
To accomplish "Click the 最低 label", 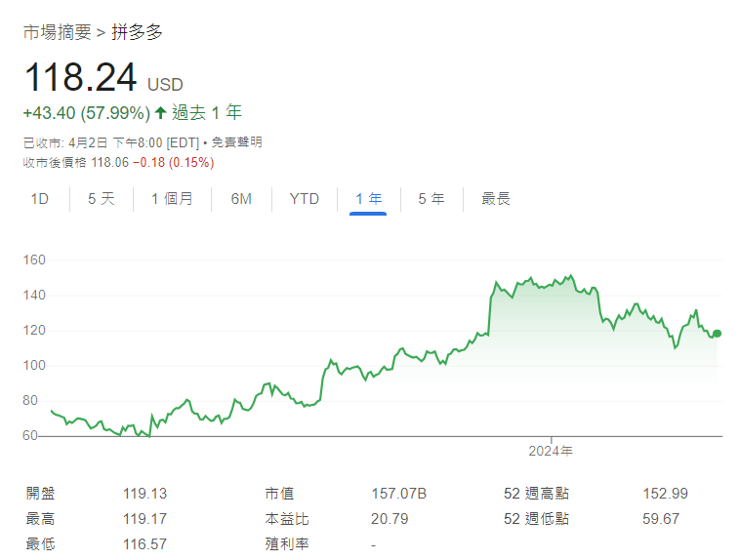I will 41,544.
